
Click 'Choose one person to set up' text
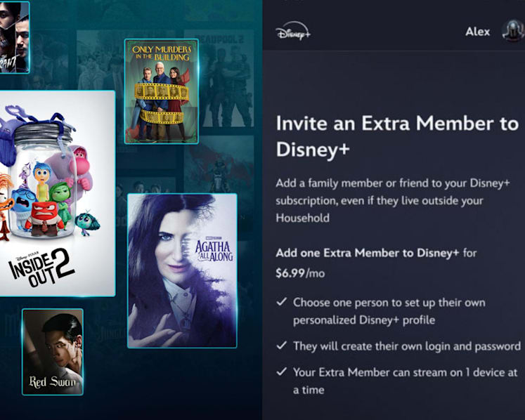click(x=389, y=311)
